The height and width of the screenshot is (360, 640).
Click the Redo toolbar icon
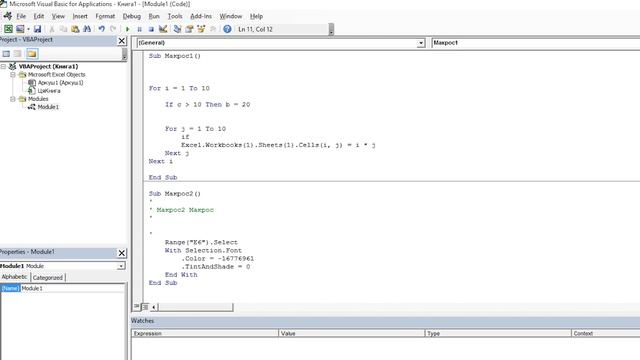coord(113,29)
